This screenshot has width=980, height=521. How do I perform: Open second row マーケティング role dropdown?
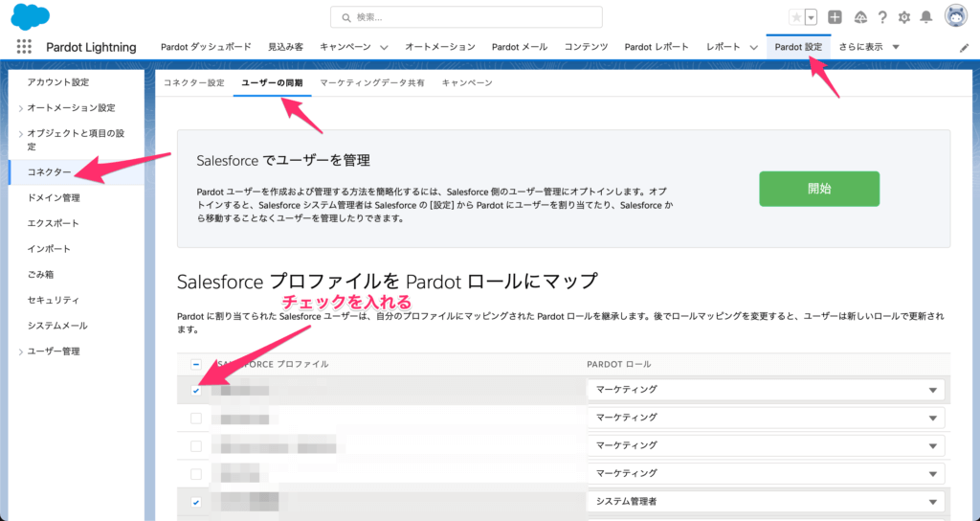click(x=766, y=418)
